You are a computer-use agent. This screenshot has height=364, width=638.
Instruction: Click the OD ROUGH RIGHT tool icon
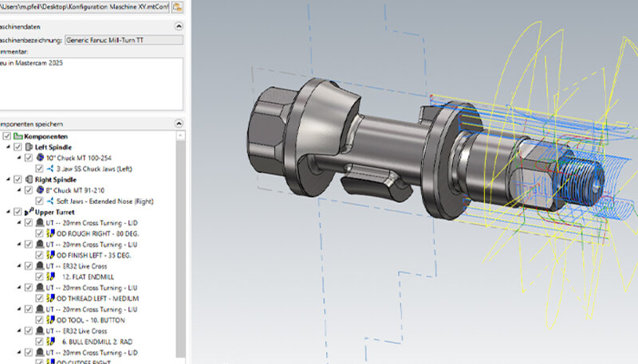50,233
